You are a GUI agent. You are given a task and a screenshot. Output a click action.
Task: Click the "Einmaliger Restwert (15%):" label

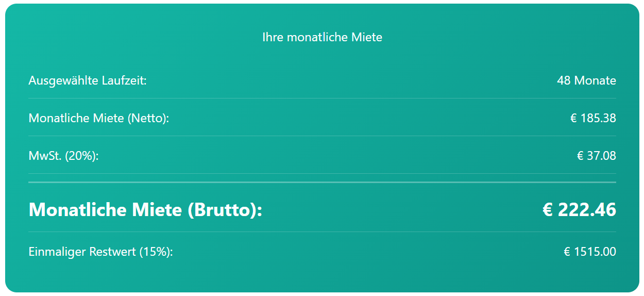coord(100,252)
